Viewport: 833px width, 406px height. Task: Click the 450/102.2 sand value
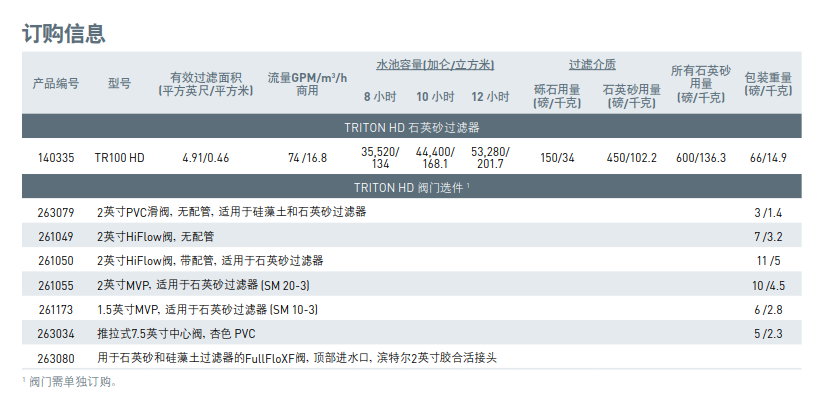tap(632, 158)
